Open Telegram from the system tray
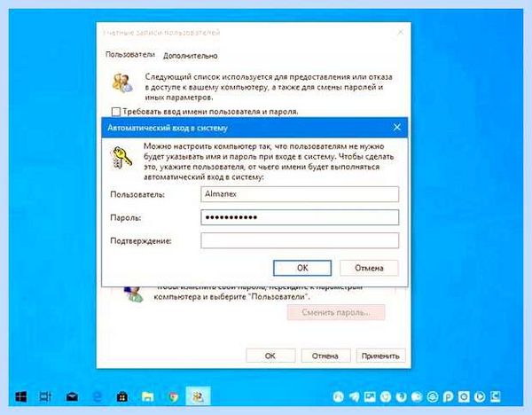The height and width of the screenshot is (415, 532). 354,396
